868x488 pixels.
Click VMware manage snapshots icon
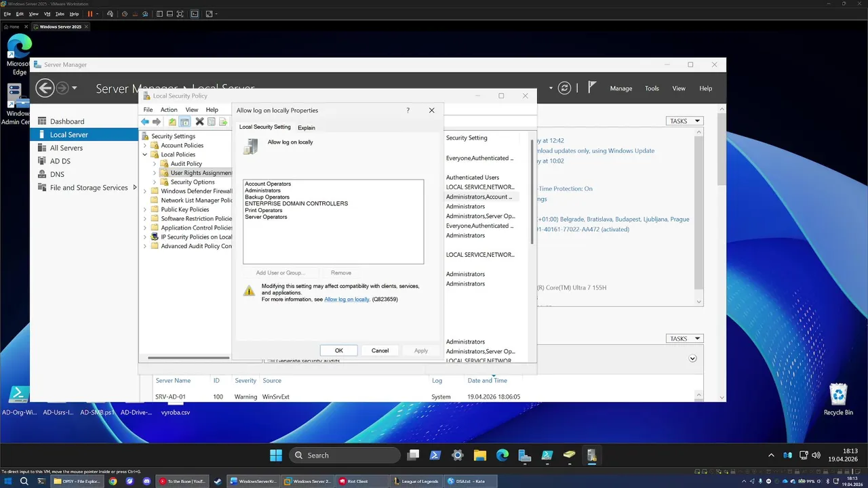(145, 14)
